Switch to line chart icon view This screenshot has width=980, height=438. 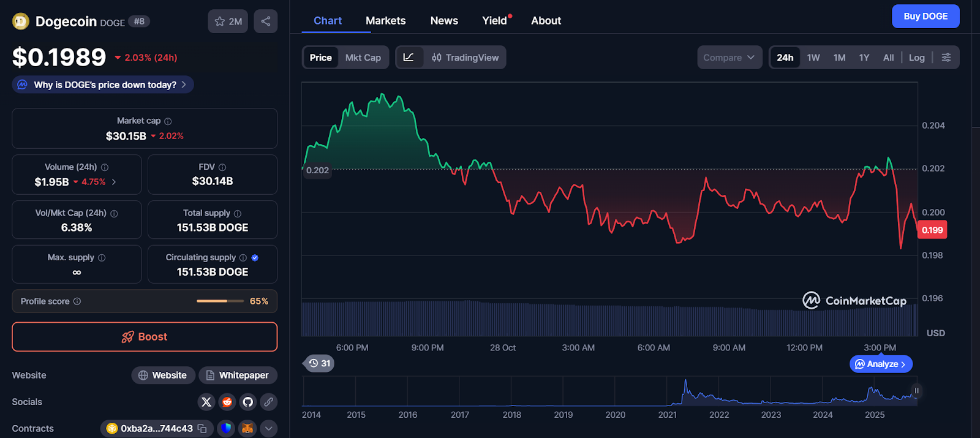pyautogui.click(x=409, y=58)
